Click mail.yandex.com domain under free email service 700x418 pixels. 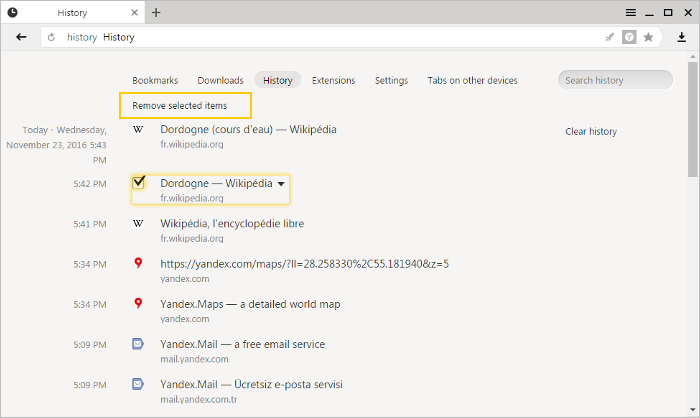(x=194, y=359)
